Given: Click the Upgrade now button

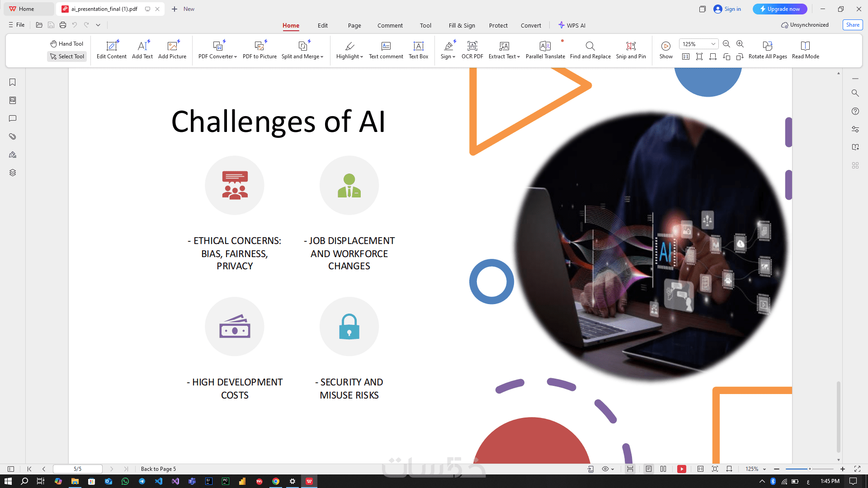Looking at the screenshot, I should tap(779, 9).
